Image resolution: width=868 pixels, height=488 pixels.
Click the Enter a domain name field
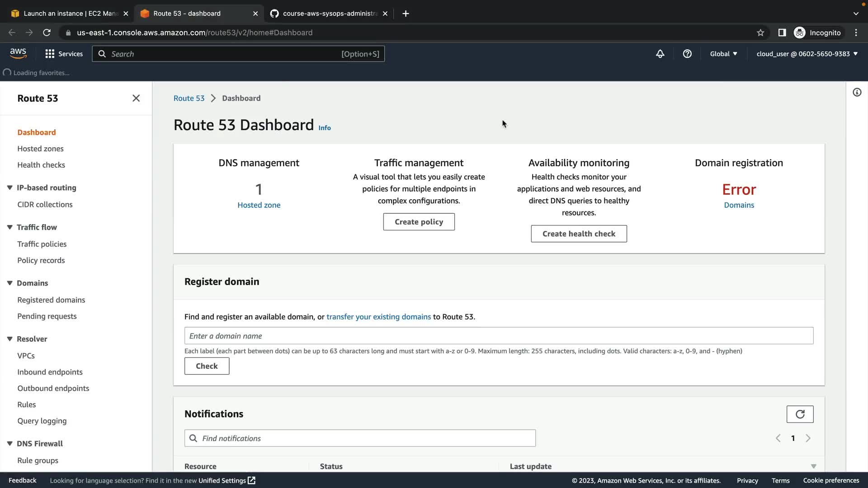(498, 336)
